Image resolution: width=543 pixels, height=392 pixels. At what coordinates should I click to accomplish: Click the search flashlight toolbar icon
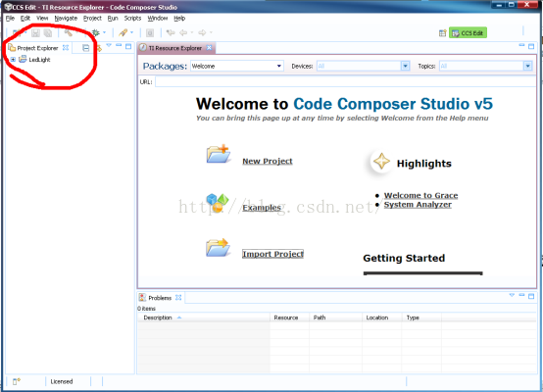point(123,33)
